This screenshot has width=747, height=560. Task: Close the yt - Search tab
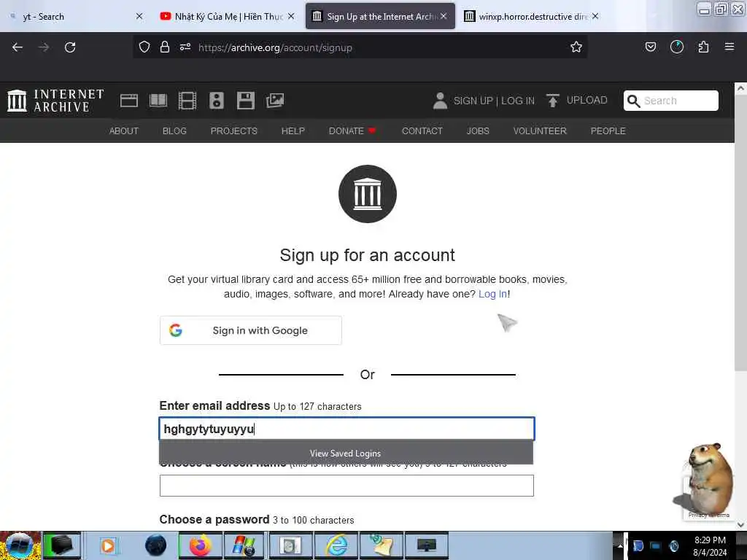[139, 16]
